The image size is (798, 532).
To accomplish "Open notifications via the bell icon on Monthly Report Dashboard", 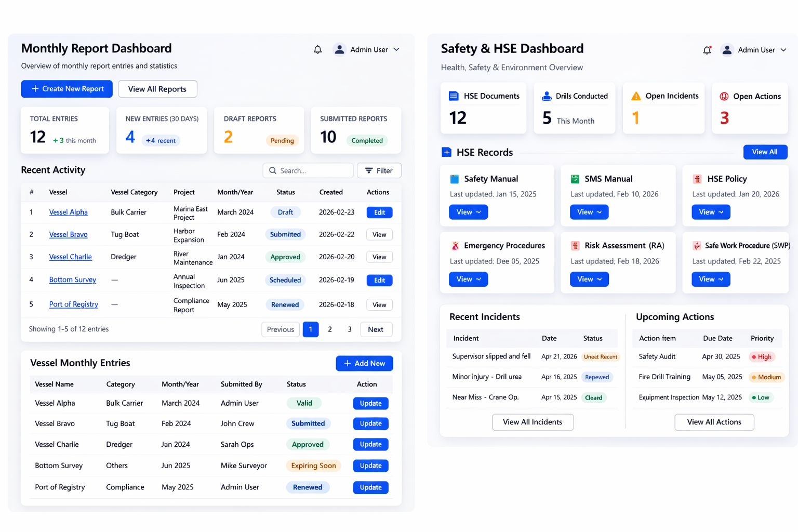I will pos(317,49).
